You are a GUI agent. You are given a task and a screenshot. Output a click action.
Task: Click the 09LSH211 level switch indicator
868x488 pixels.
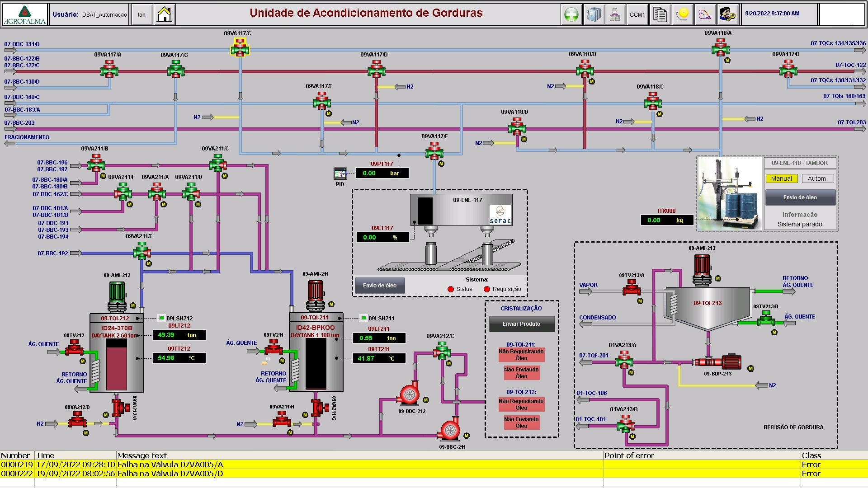[x=363, y=318]
